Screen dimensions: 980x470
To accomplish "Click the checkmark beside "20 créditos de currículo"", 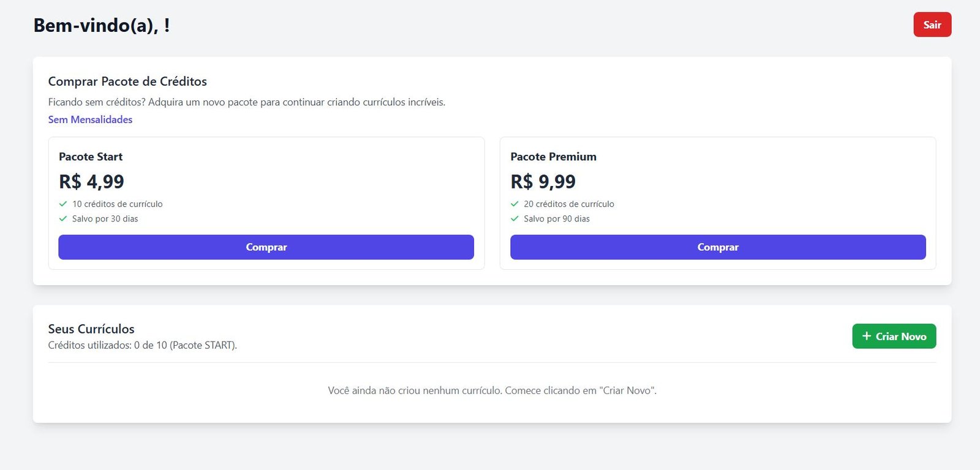I will 514,204.
